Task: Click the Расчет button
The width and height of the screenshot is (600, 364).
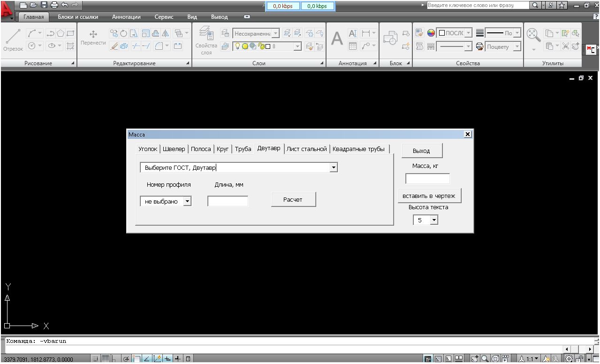Action: pos(293,199)
